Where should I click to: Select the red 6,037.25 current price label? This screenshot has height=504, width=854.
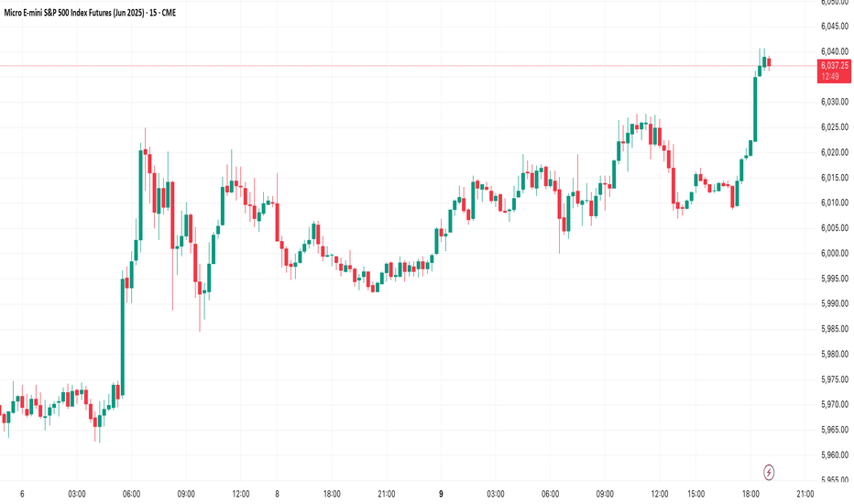(835, 66)
